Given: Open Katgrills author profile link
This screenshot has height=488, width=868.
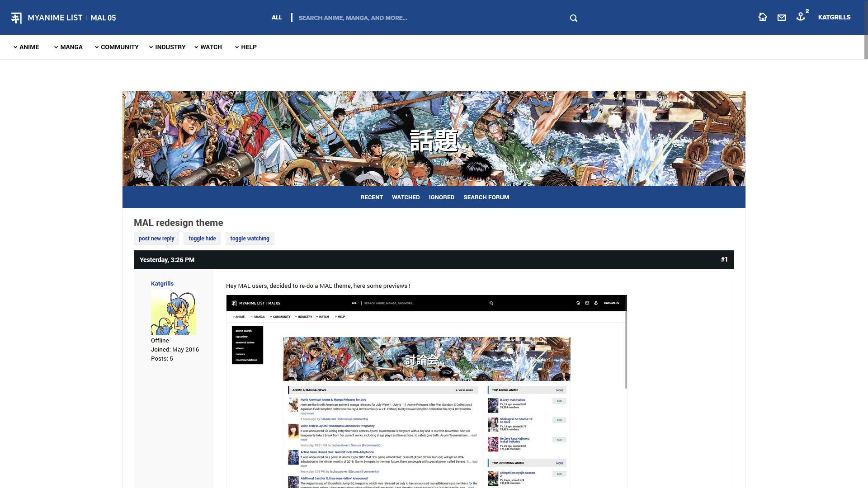Looking at the screenshot, I should pos(162,284).
